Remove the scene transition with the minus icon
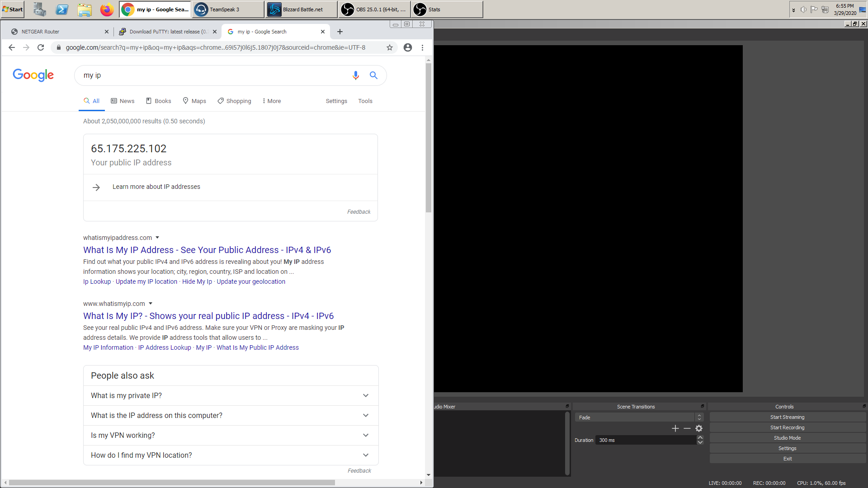868x488 pixels. pos(687,428)
